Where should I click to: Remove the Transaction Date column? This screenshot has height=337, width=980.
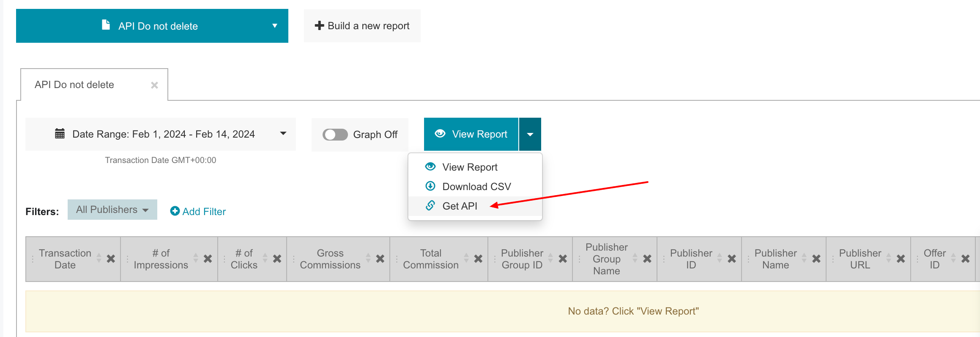pos(111,259)
